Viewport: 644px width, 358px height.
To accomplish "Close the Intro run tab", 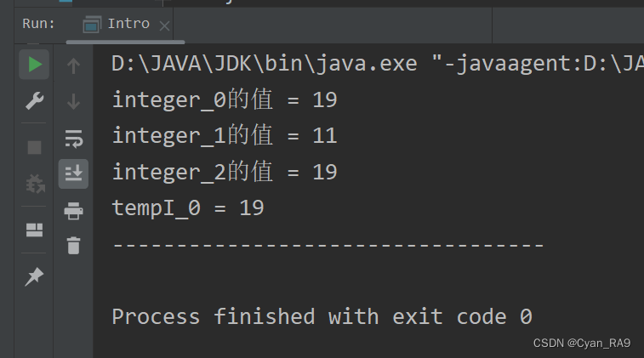I will (164, 26).
